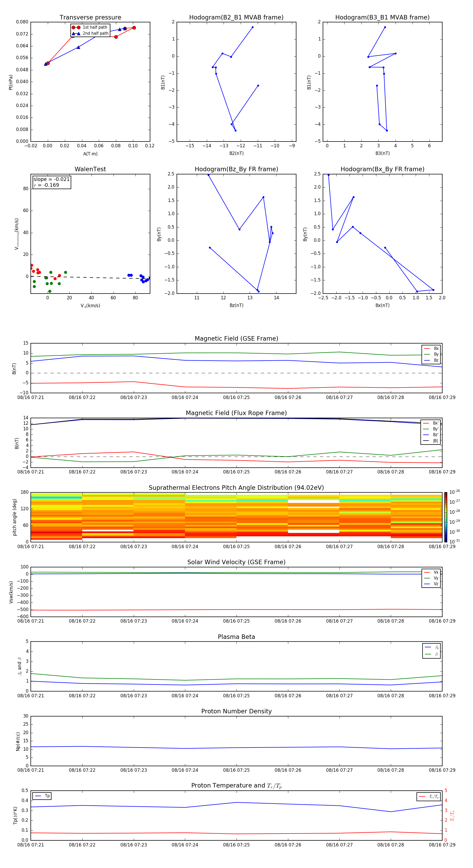473x868 pixels.
Task: Click the "Hodogram(Bx_By FR frame)" title
Action: point(382,169)
